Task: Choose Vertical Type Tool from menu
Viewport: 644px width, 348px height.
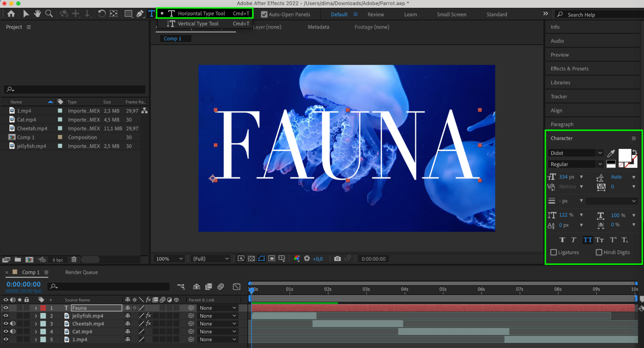Action: click(198, 24)
